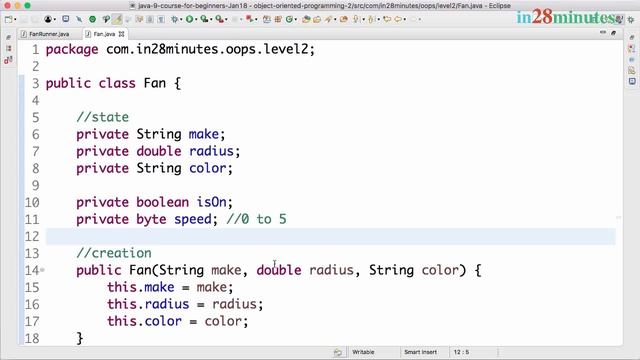Click the Java perspective icon

(619, 19)
